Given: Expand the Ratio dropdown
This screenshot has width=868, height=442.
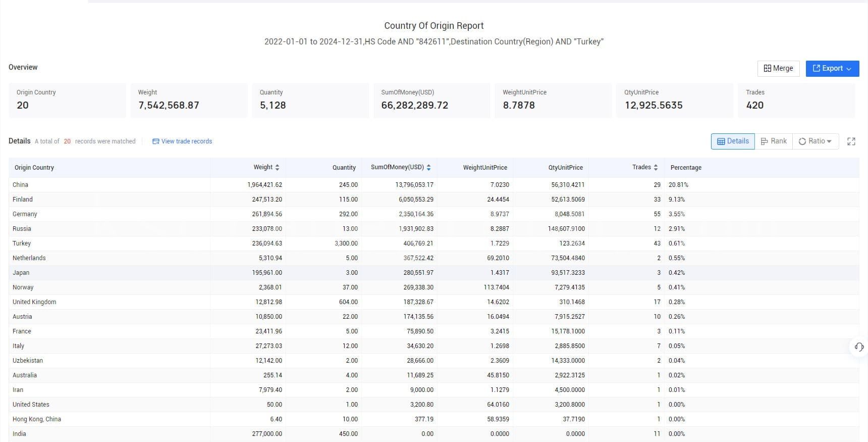Looking at the screenshot, I should [815, 141].
